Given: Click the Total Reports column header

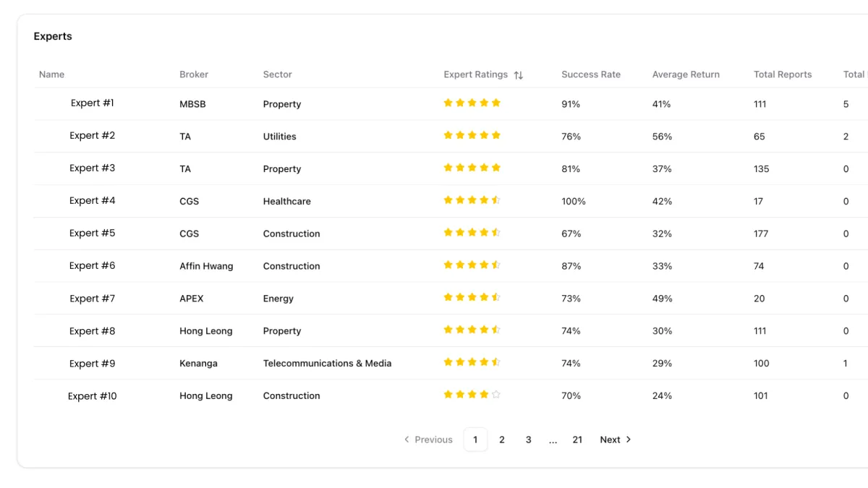Looking at the screenshot, I should tap(783, 74).
